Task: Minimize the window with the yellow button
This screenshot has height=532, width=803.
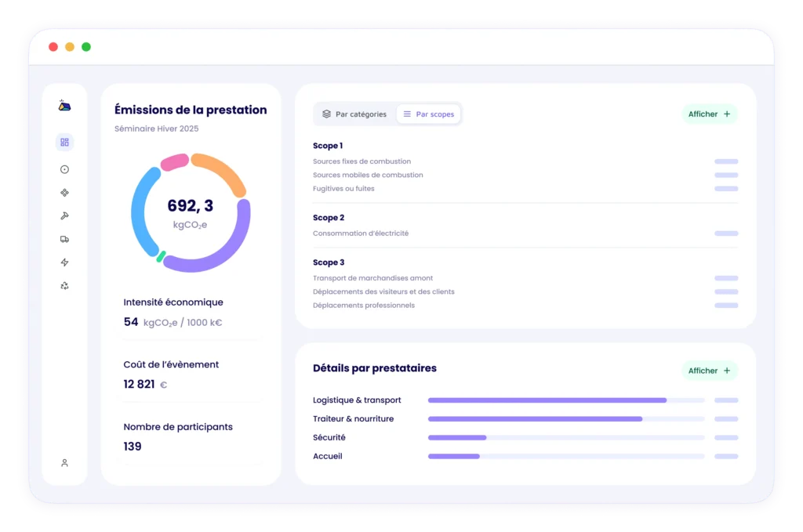Action: tap(70, 47)
